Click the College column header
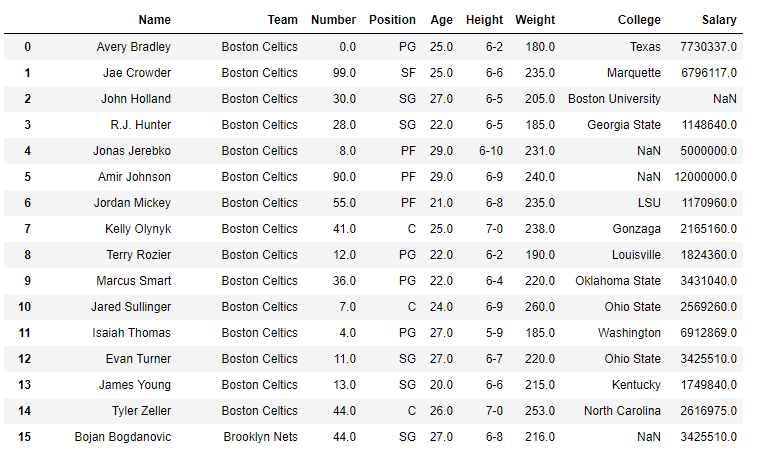784x450 pixels. (x=639, y=20)
